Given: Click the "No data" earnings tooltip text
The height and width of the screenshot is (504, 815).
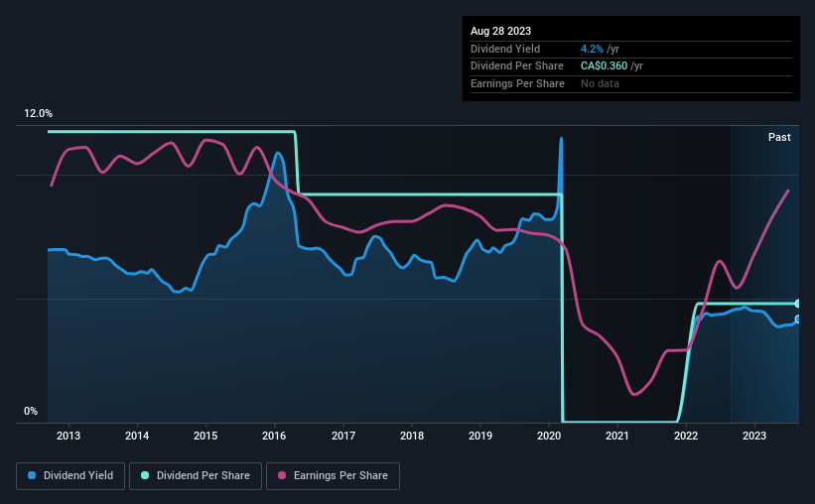Looking at the screenshot, I should pos(601,83).
